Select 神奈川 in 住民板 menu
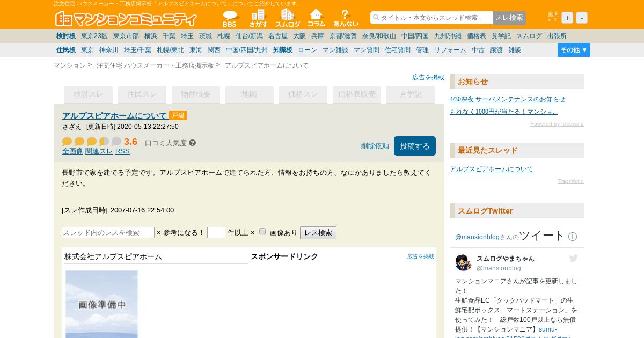The width and height of the screenshot is (644, 338). point(109,50)
